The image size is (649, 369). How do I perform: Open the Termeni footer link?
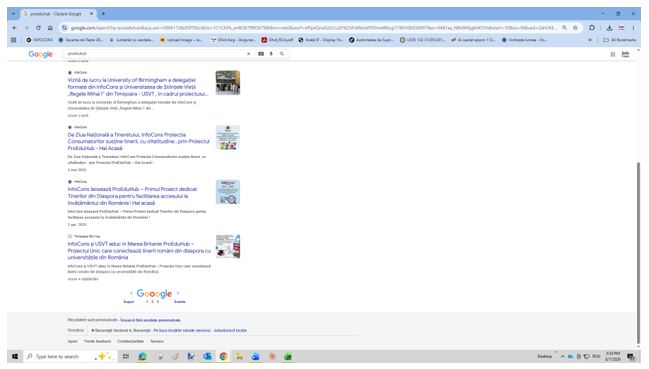pos(156,341)
